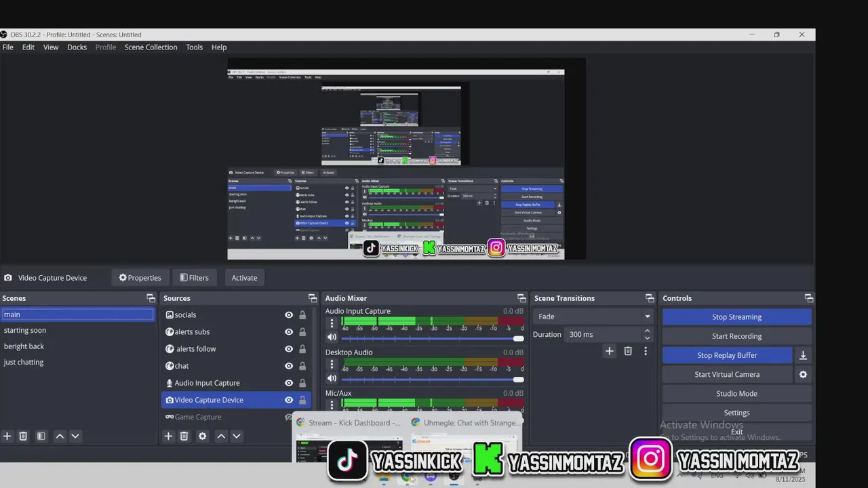Move scene down in Scenes list
Viewport: 868px width, 488px height.
click(75, 436)
